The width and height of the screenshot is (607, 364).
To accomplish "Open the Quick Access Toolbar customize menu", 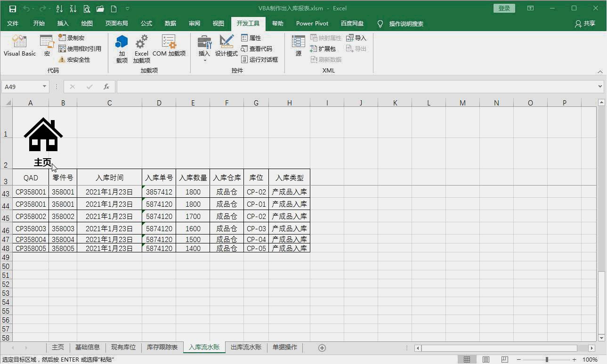I will click(x=127, y=8).
